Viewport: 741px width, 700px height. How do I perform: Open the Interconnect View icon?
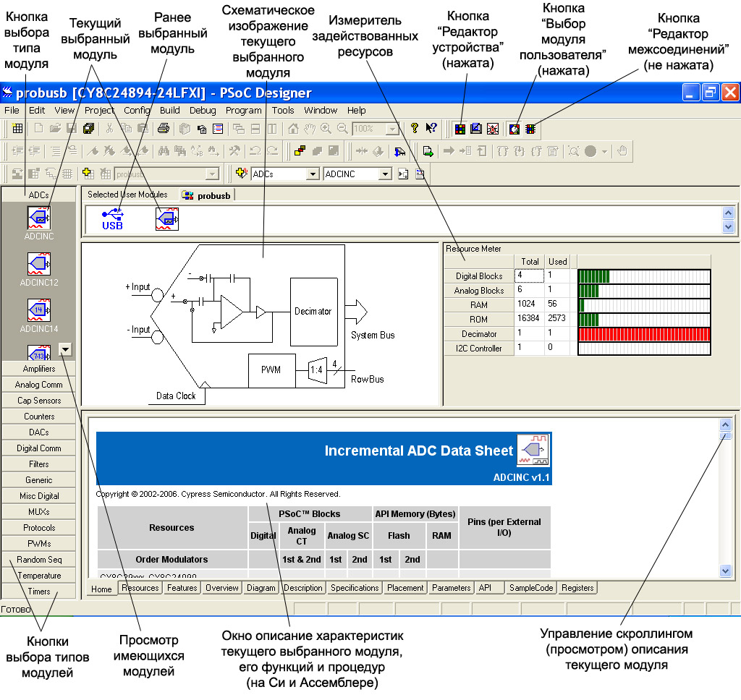tap(530, 129)
